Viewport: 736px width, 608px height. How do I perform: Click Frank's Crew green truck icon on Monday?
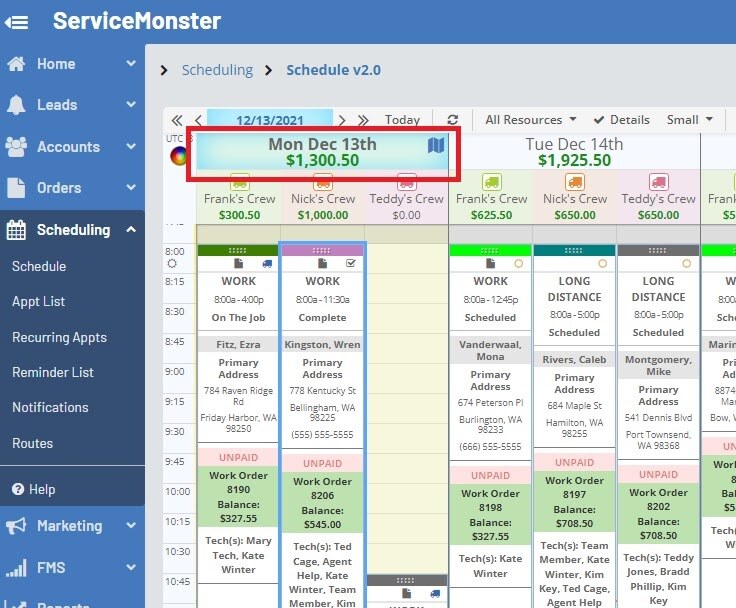coord(239,182)
